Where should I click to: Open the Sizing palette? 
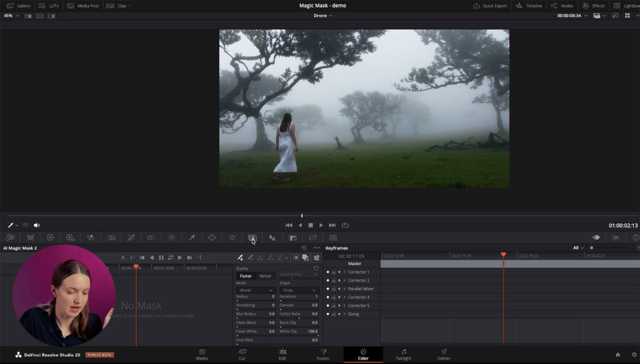313,237
